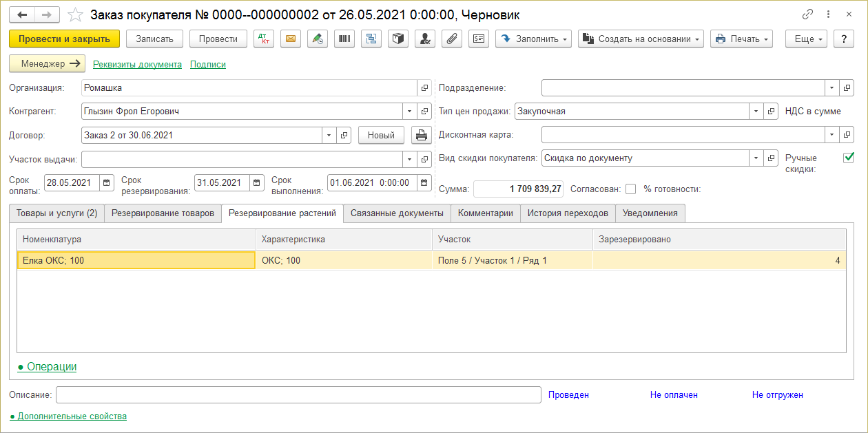Click the pencil with clock icon
This screenshot has height=433, width=868.
tap(318, 39)
